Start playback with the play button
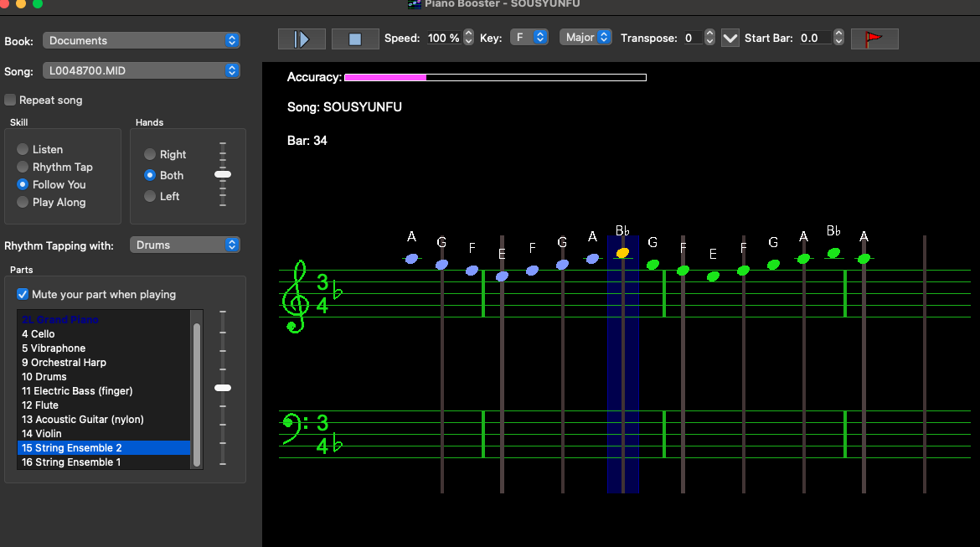This screenshot has height=547, width=980. [x=302, y=39]
